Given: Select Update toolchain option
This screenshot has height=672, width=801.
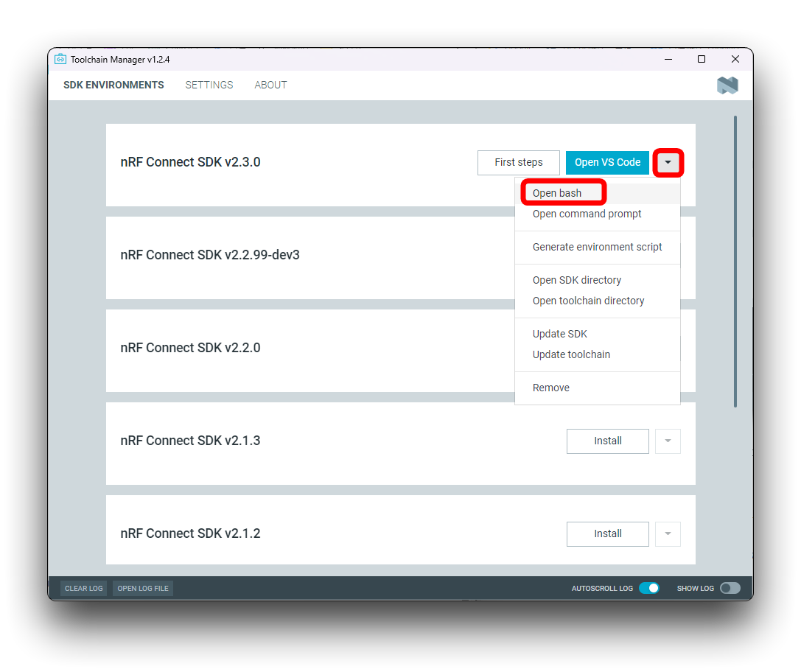Looking at the screenshot, I should pyautogui.click(x=597, y=354).
